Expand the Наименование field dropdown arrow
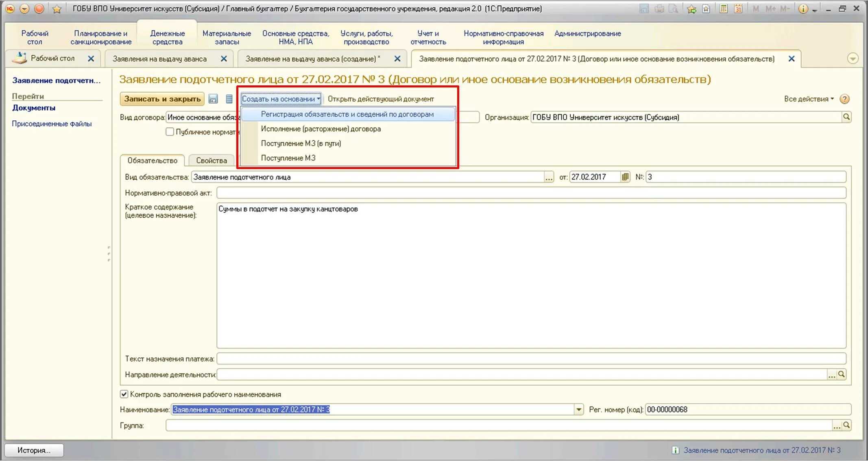This screenshot has width=868, height=461. pos(579,410)
